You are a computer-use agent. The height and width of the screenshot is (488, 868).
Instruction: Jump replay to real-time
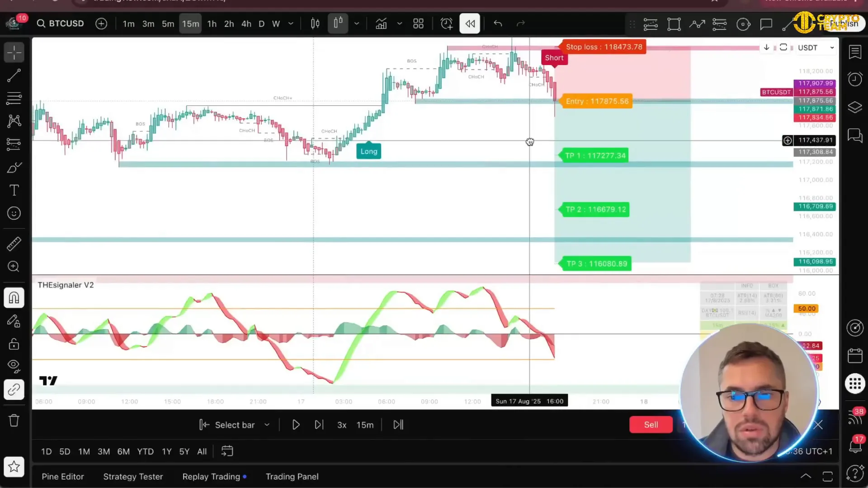[398, 425]
